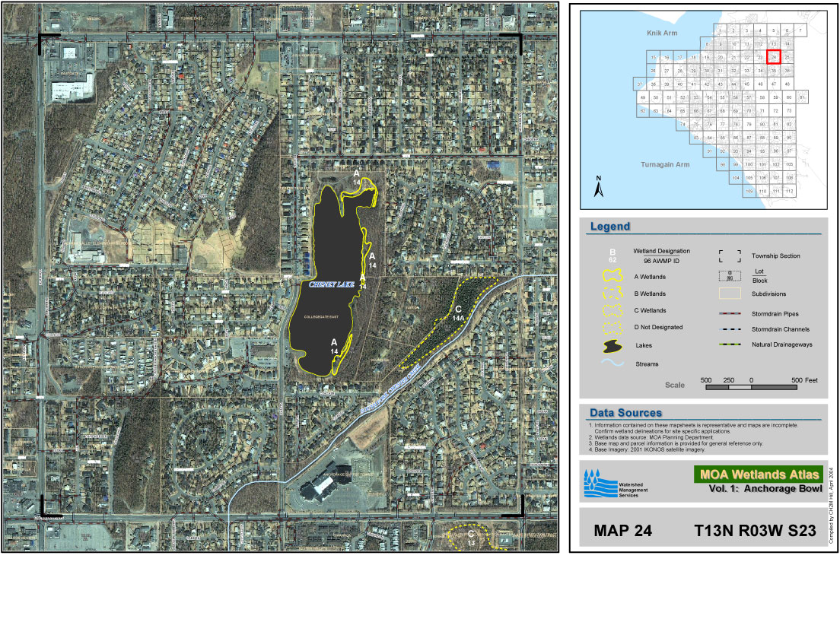Viewport: 840px width, 638px height.
Task: Click the Subdivisions box swatch in legend
Action: pos(730,294)
